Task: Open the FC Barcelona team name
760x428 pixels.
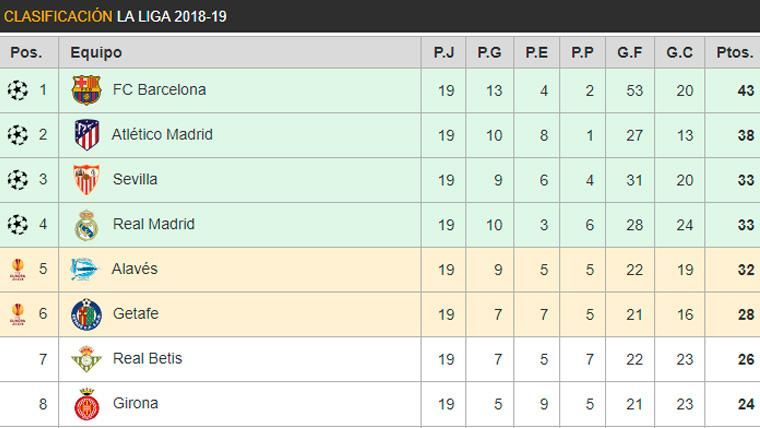Action: click(159, 90)
